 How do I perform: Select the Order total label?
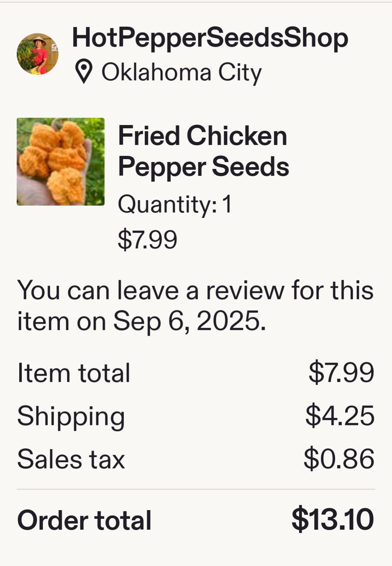click(x=84, y=520)
